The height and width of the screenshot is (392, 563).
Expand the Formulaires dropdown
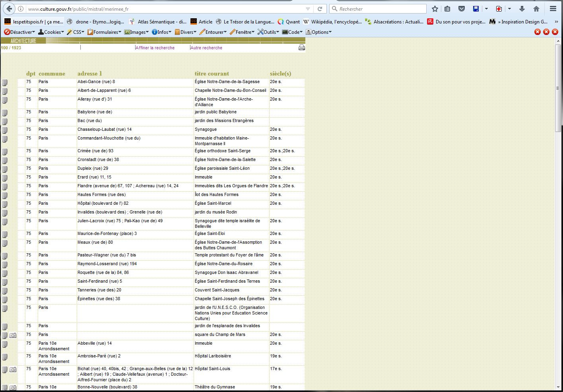pos(104,32)
